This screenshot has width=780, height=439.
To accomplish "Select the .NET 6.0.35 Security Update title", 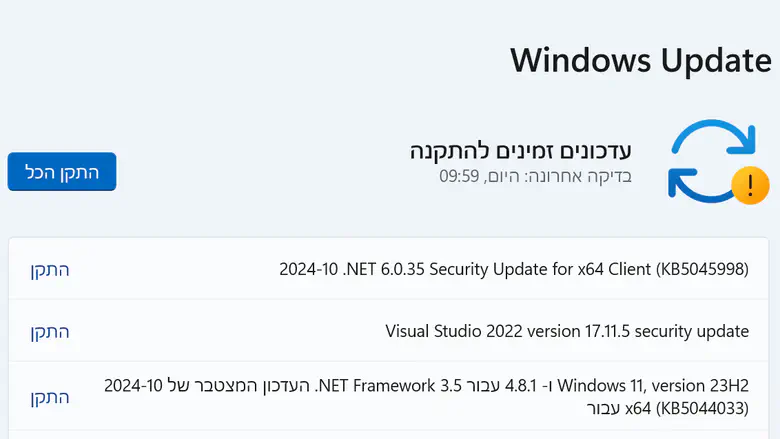I will [x=513, y=270].
